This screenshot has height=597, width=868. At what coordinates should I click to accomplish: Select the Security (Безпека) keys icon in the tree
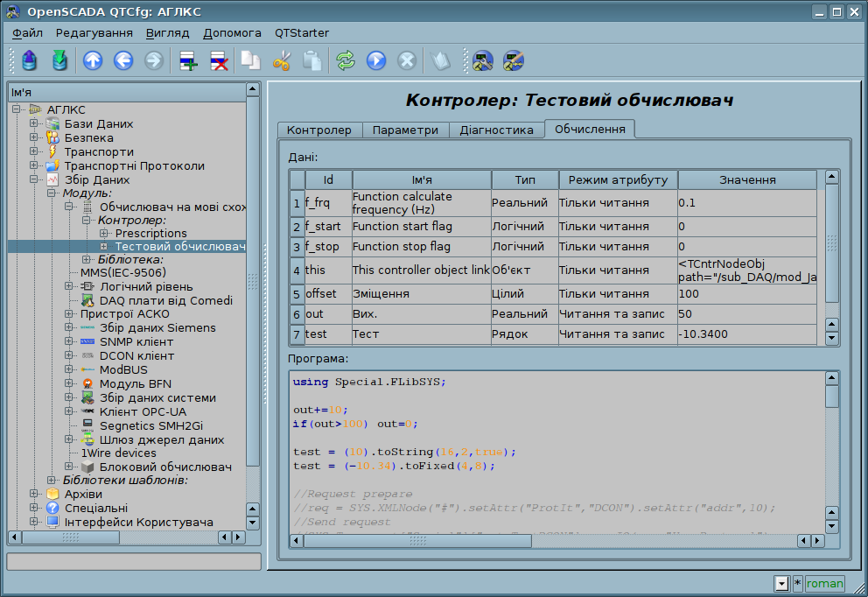52,137
